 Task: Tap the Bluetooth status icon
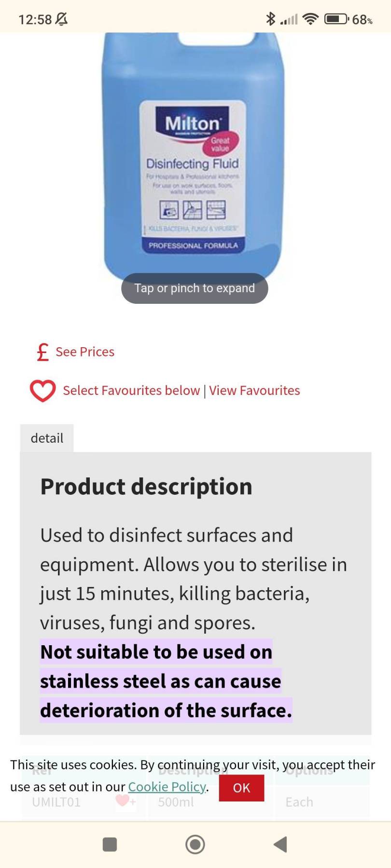tap(271, 19)
